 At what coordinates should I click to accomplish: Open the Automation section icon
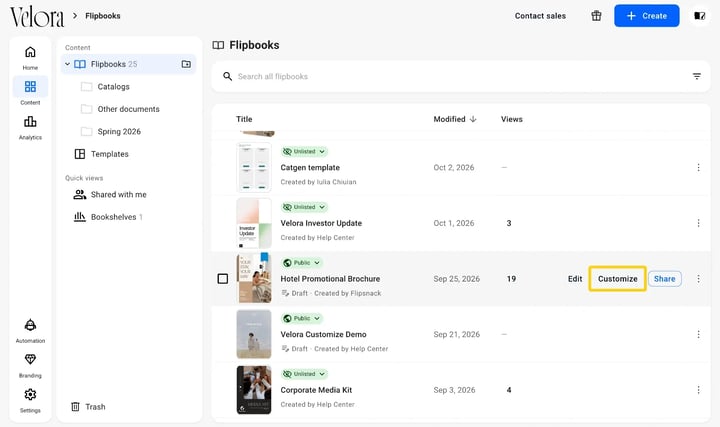coord(30,325)
